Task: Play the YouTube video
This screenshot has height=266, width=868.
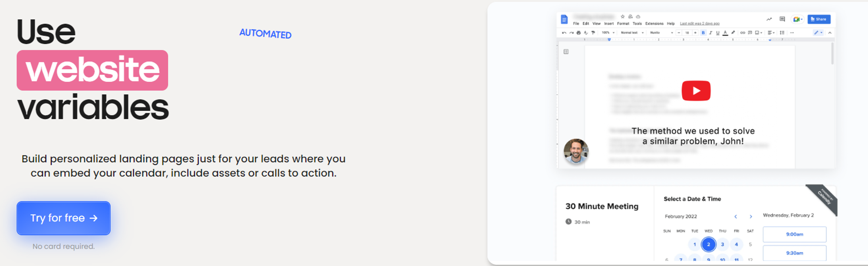Action: click(x=696, y=91)
